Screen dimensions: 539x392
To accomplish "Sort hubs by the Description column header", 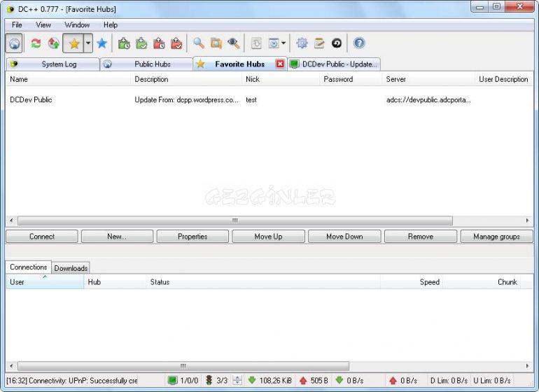I will 186,79.
